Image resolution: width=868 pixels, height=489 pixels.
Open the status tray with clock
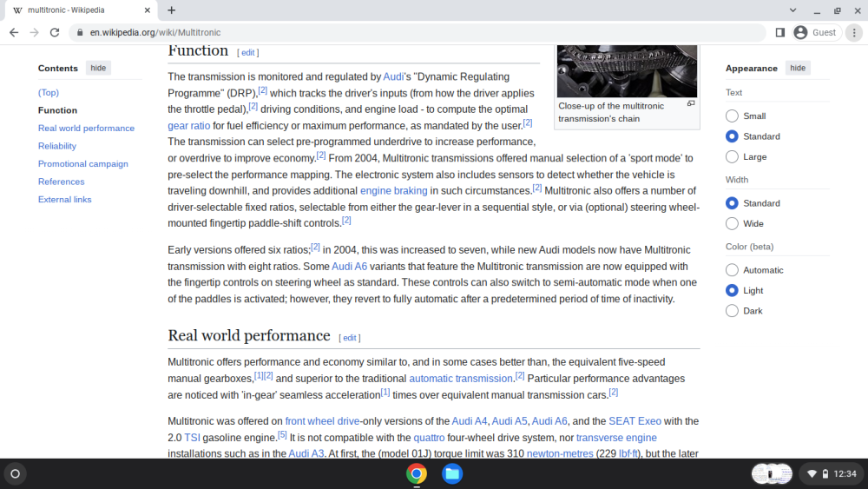point(832,473)
